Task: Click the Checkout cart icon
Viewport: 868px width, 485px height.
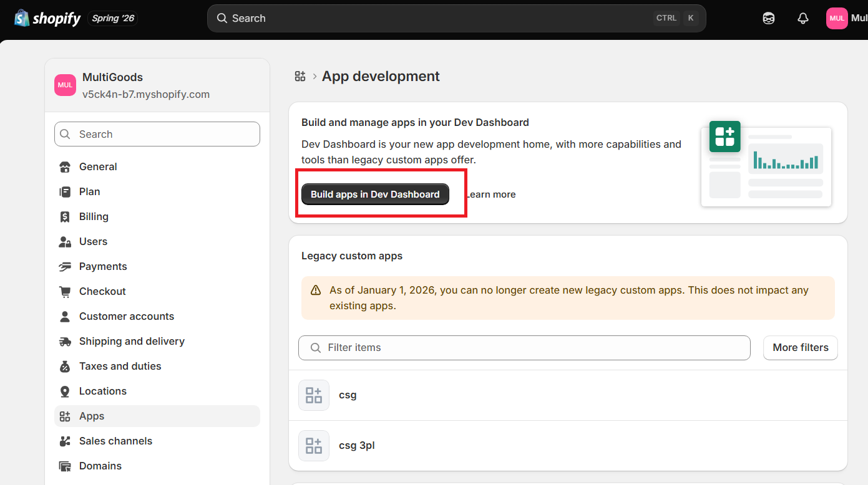Action: pyautogui.click(x=65, y=291)
